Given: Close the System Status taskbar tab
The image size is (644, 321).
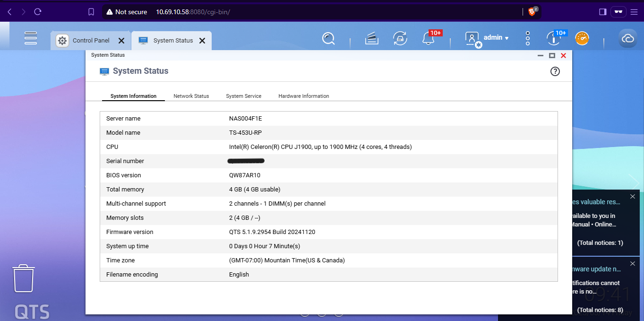Looking at the screenshot, I should coord(202,41).
